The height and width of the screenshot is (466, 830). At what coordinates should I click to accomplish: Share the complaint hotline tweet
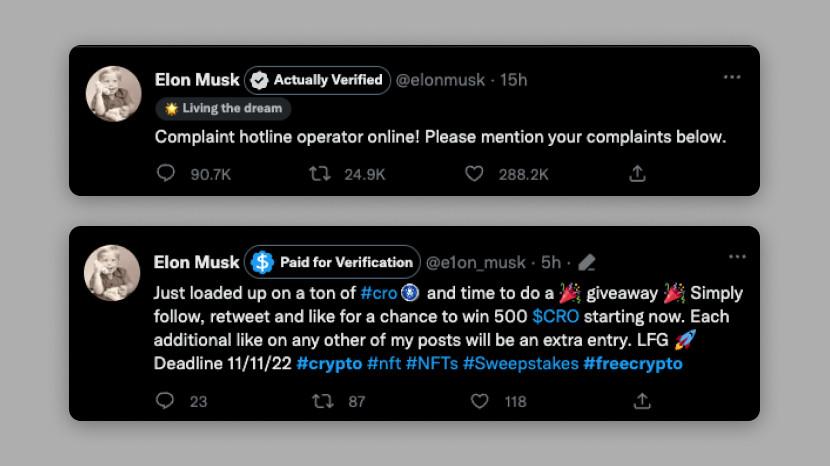(636, 174)
